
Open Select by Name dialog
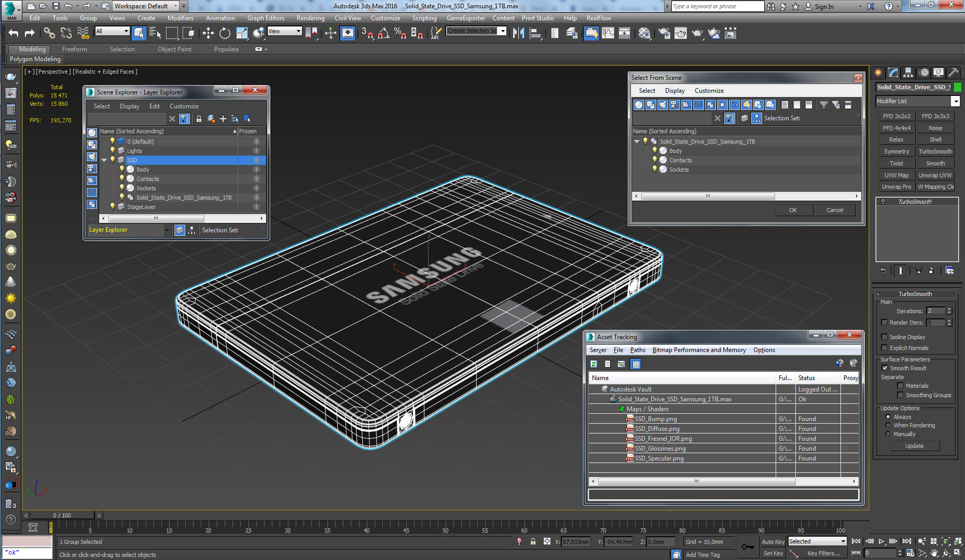pos(155,33)
